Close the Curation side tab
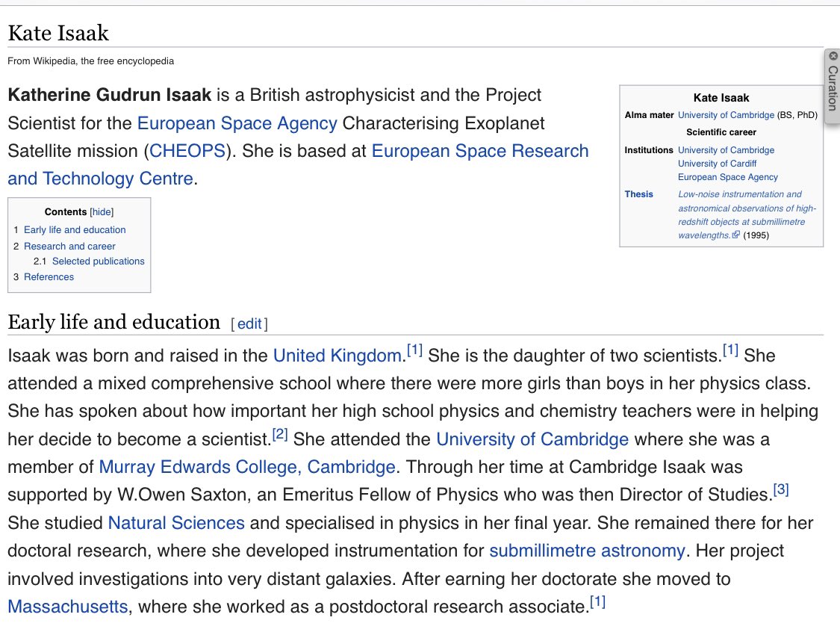Image resolution: width=840 pixels, height=638 pixels. [833, 56]
